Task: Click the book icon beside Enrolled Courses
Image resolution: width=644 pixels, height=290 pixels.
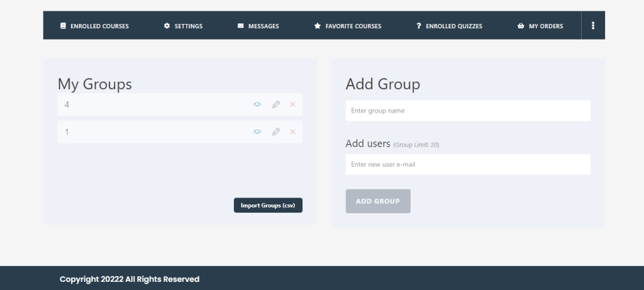Action: click(63, 26)
